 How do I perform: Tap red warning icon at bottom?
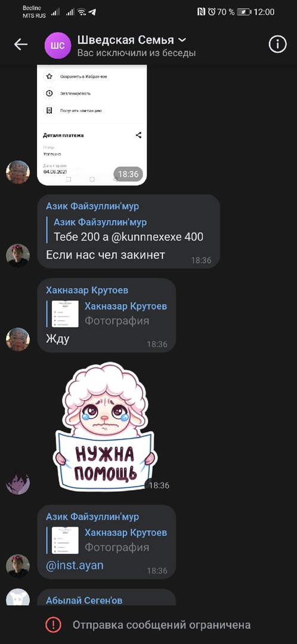pyautogui.click(x=54, y=625)
